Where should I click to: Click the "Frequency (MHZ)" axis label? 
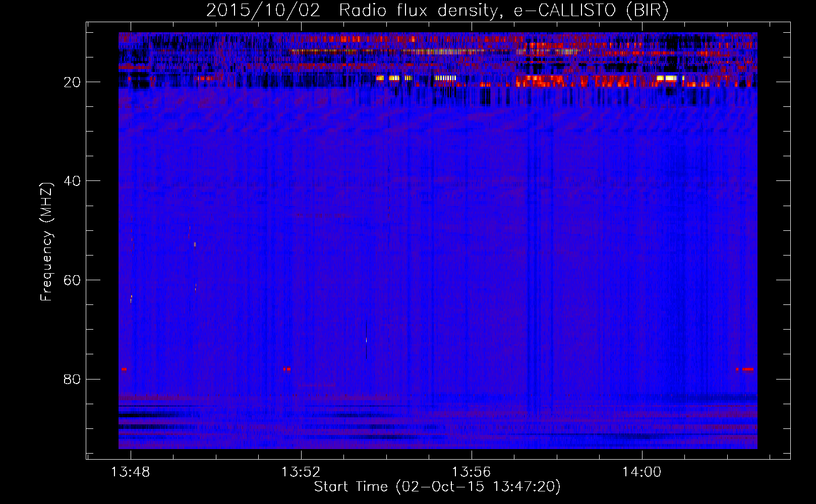46,242
